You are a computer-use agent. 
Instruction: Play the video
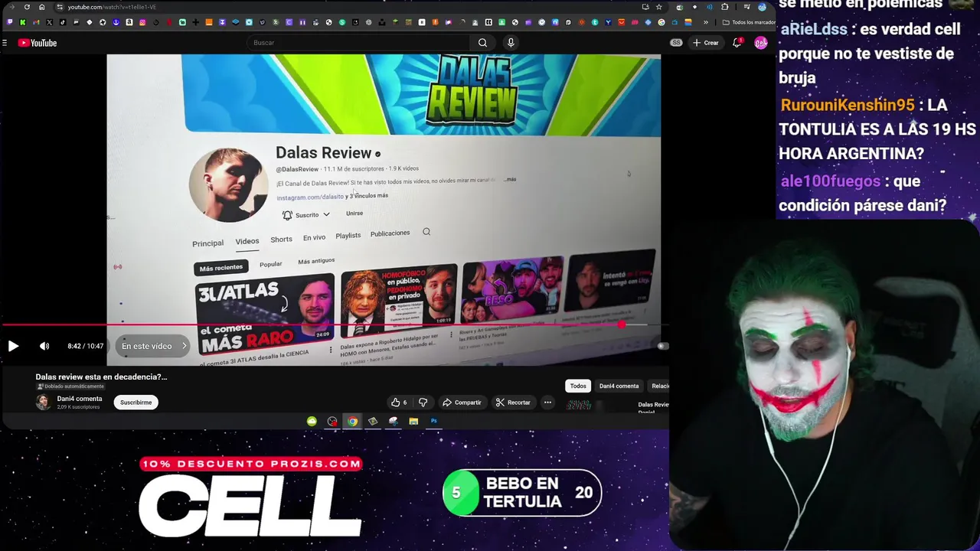(x=13, y=346)
